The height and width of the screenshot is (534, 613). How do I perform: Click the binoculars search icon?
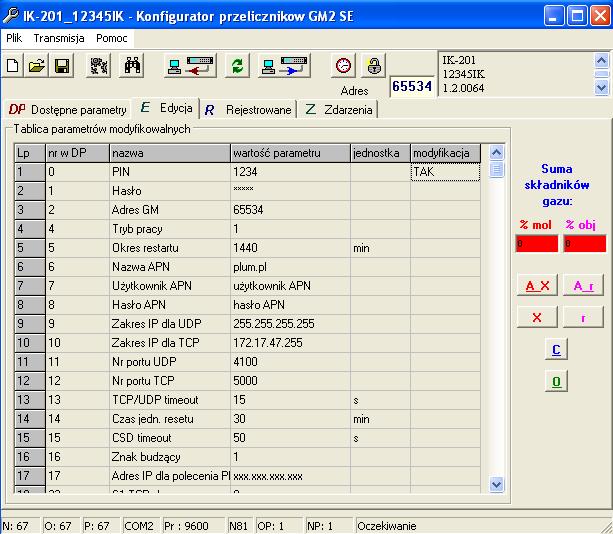point(132,65)
